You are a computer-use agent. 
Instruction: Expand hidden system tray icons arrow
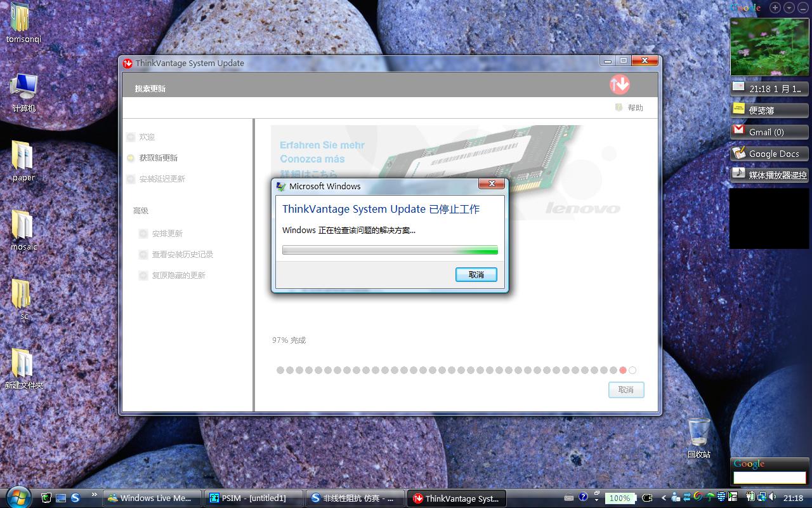click(664, 498)
